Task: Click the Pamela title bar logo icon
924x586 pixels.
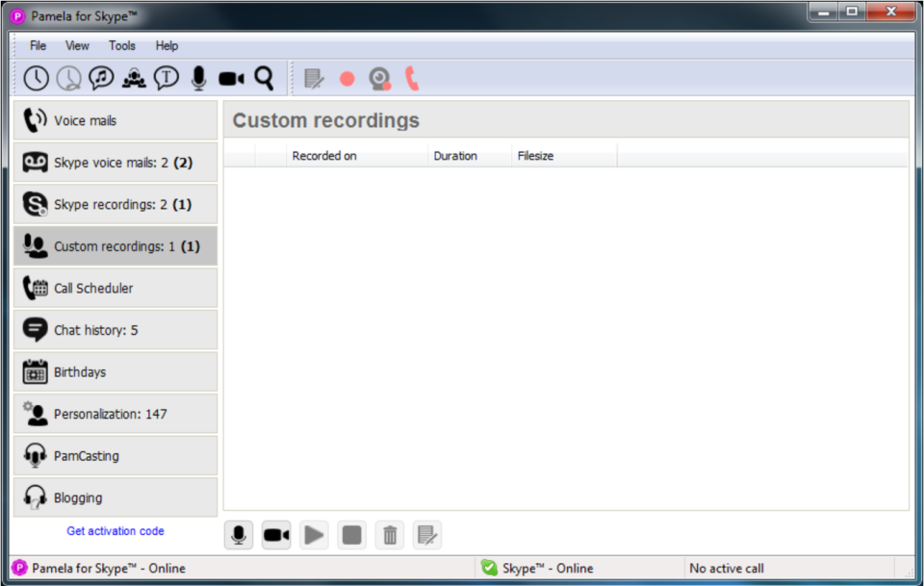Action: [x=17, y=16]
